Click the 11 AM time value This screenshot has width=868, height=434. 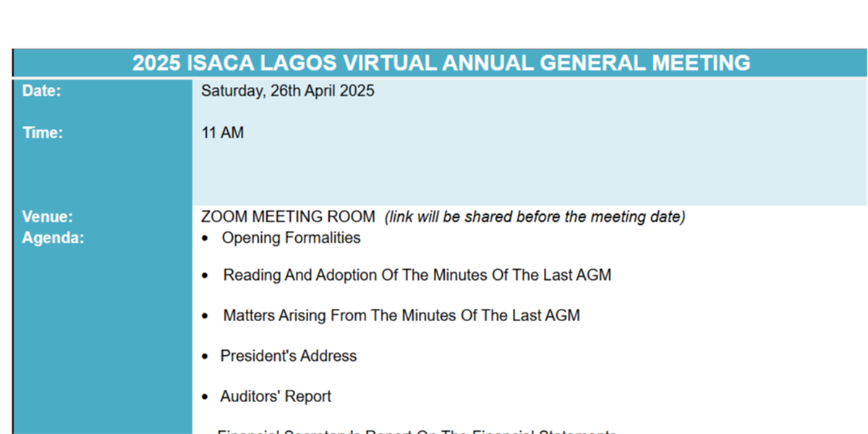[222, 133]
